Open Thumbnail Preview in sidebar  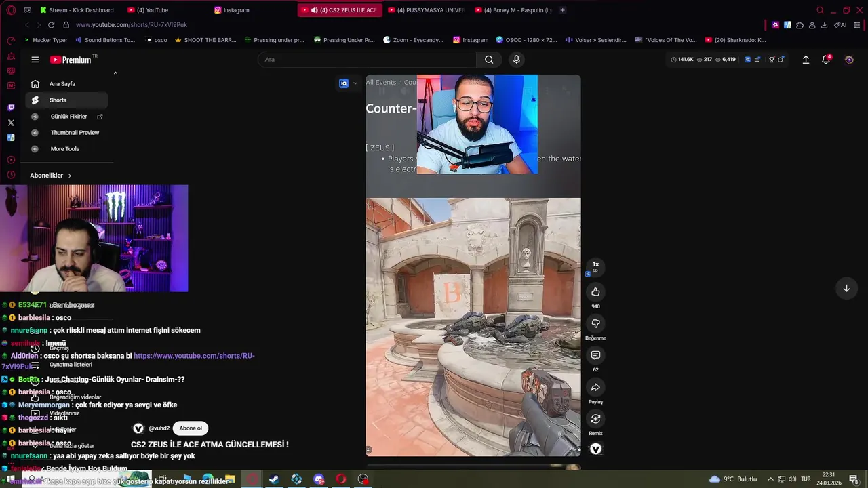point(66,133)
